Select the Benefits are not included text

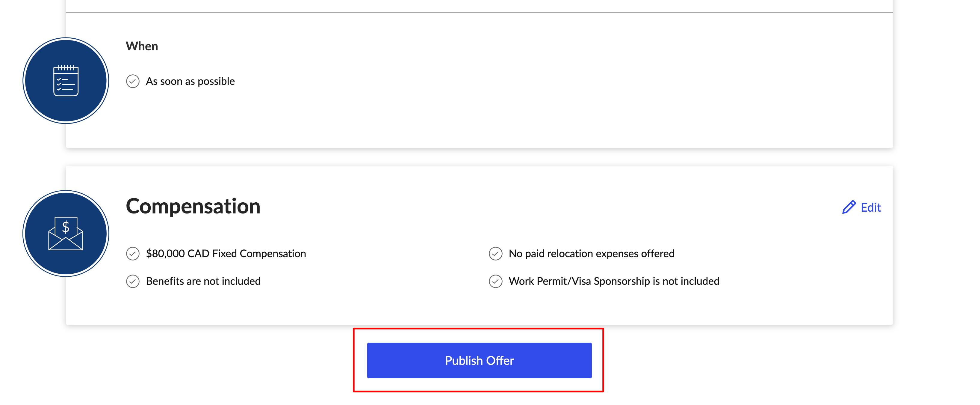coord(203,281)
